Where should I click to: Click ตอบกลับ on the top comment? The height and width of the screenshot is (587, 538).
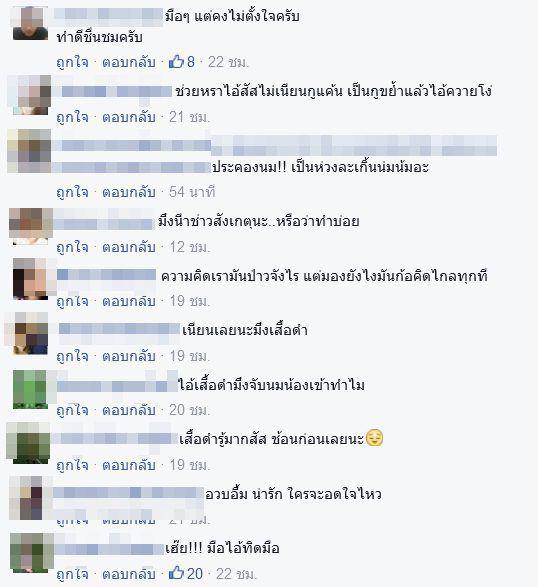click(129, 62)
